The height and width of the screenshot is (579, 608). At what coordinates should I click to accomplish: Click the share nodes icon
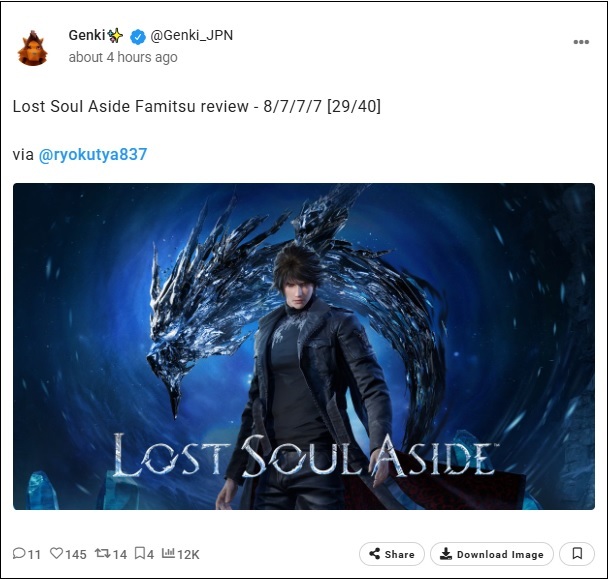point(375,554)
